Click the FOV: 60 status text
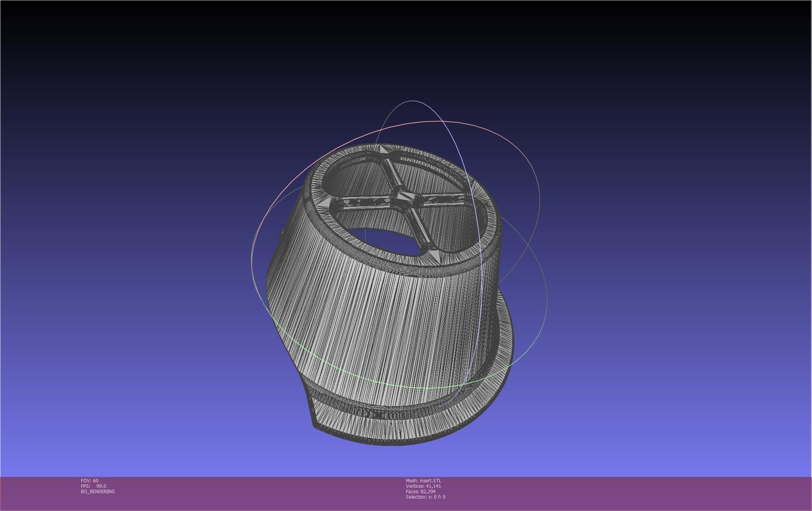The height and width of the screenshot is (511, 812). coord(89,480)
